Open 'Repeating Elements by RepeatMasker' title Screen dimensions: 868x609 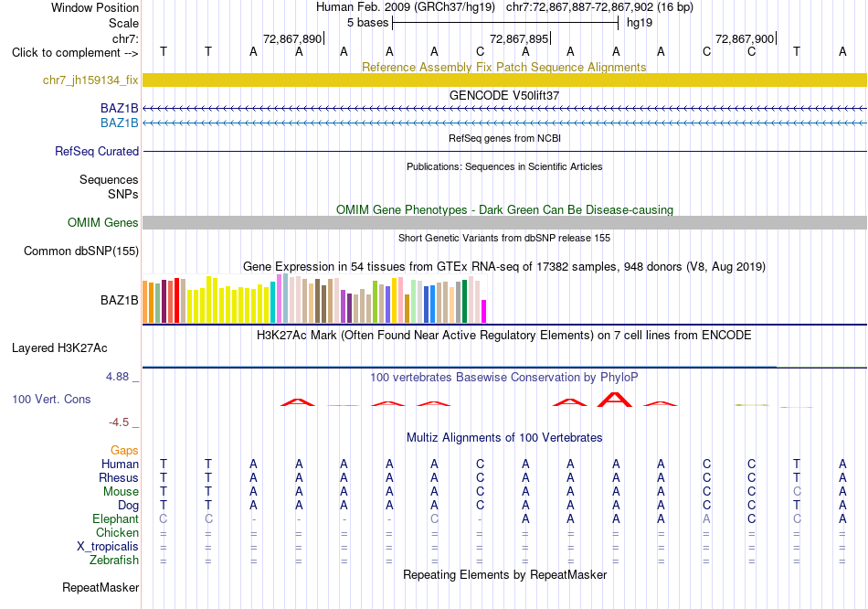504,574
